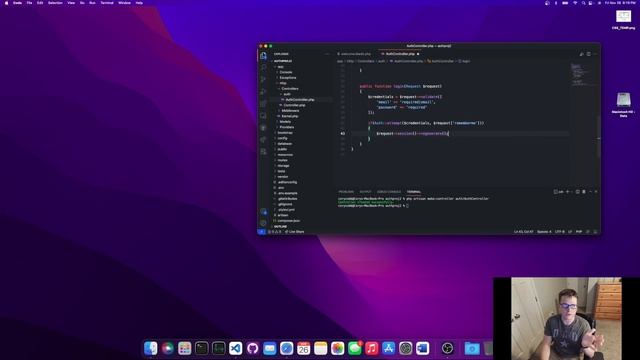The height and width of the screenshot is (360, 640).
Task: Open Run and Debug in the activity bar
Action: [263, 92]
